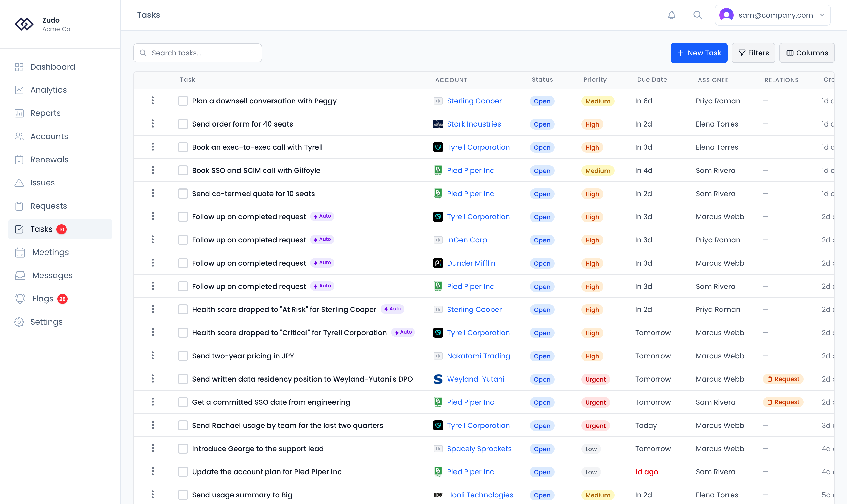Click Low priority badge on Introduce George task
This screenshot has height=504, width=847.
tap(591, 449)
